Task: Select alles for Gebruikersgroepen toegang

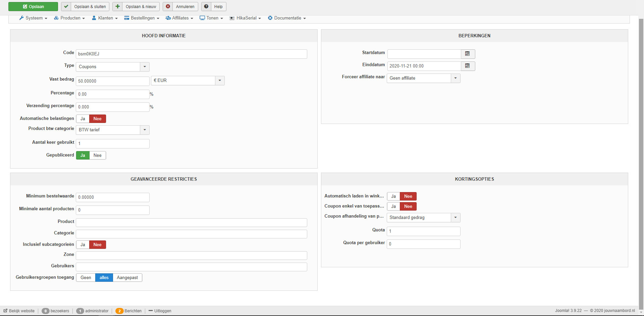Action: (104, 277)
